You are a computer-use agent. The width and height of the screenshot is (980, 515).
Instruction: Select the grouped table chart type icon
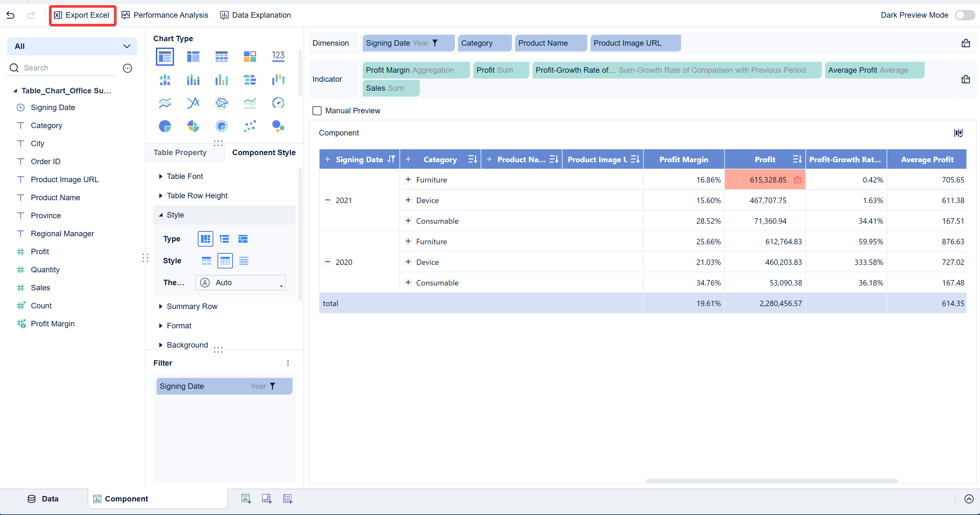click(165, 57)
